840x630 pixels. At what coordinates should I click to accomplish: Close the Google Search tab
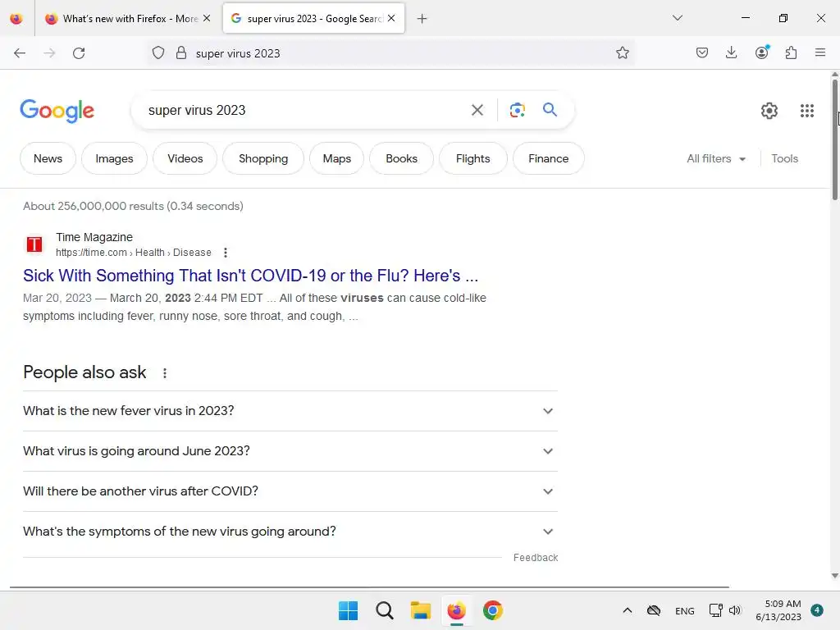(x=391, y=18)
